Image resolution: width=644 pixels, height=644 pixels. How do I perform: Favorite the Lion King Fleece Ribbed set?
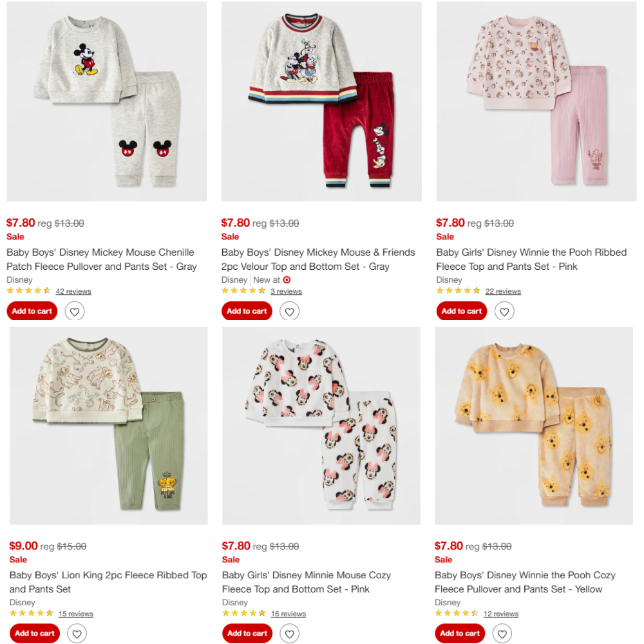77,633
